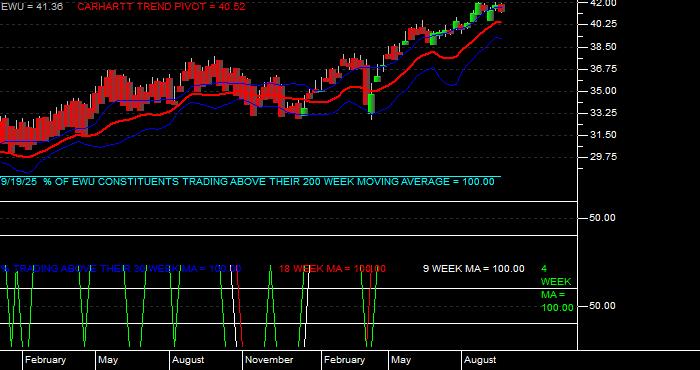The height and width of the screenshot is (370, 700).
Task: Click the 50.00 label of bottom panel
Action: point(603,306)
